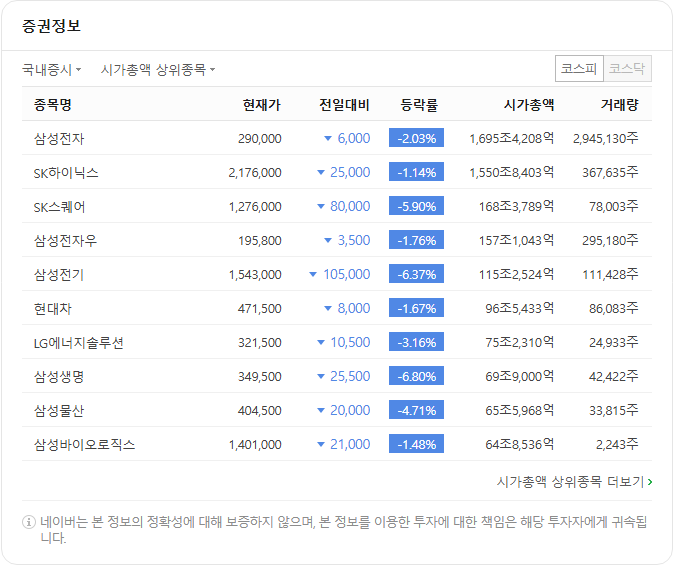Switch to the 코스닥 market tab
The image size is (673, 565).
click(627, 68)
